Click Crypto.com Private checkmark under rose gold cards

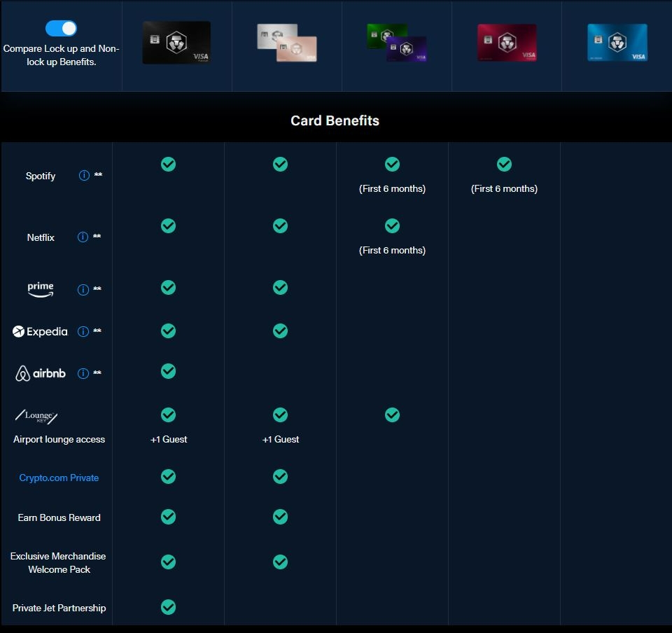(x=280, y=477)
